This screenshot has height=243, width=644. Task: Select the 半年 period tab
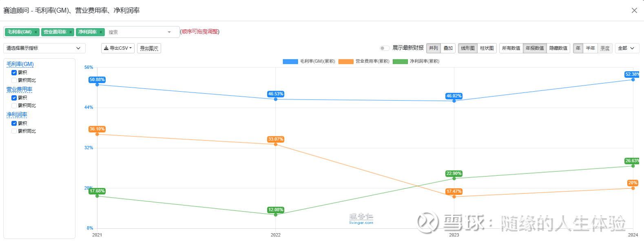tap(590, 48)
